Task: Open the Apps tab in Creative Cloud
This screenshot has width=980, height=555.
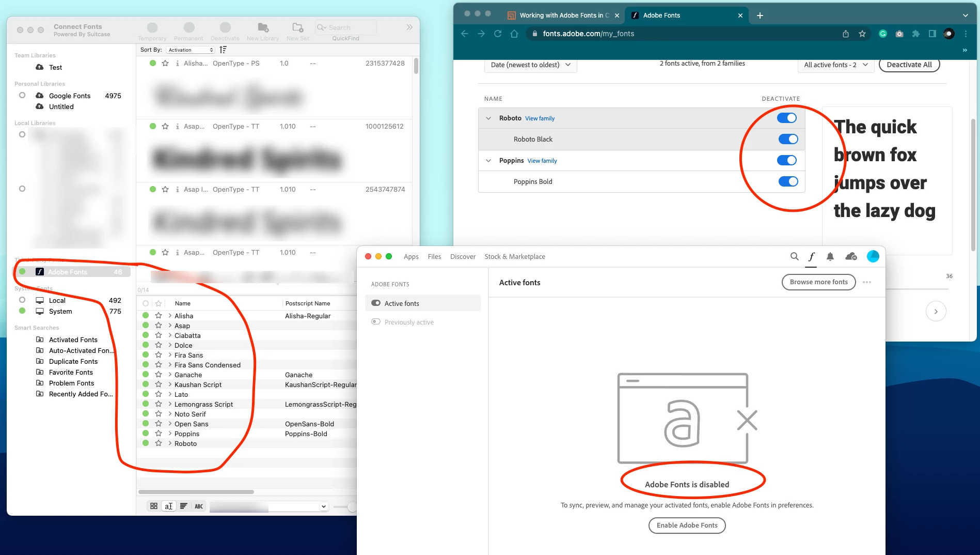Action: click(x=411, y=257)
